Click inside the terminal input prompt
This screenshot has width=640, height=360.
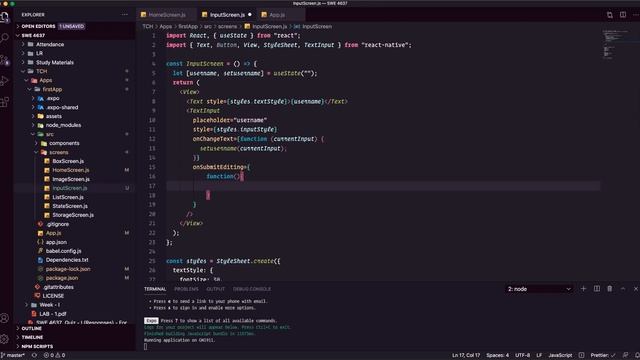146,347
